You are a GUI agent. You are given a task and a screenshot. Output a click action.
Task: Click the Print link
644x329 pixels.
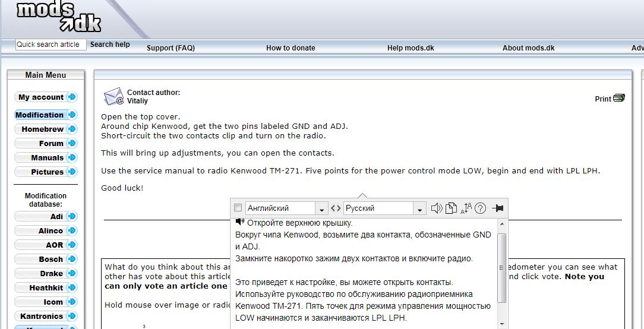click(603, 99)
